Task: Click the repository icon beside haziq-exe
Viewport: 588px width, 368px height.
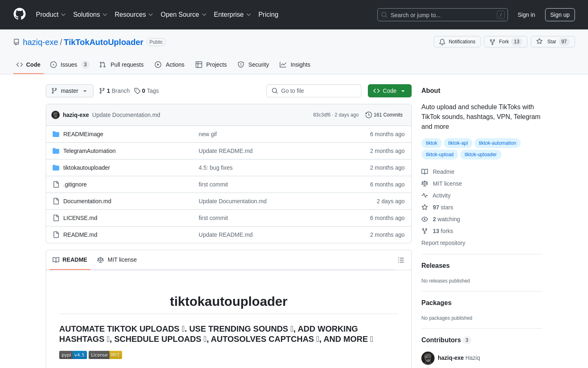Action: pos(16,42)
